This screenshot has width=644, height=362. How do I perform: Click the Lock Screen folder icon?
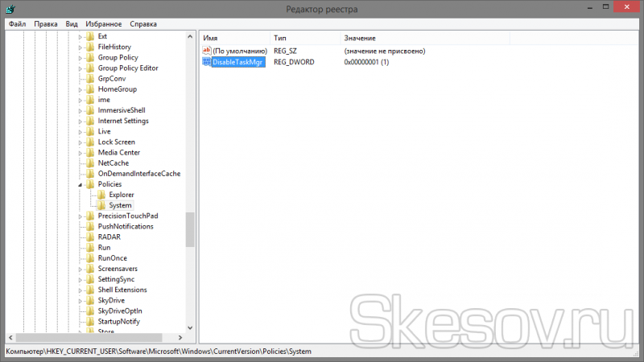[91, 142]
